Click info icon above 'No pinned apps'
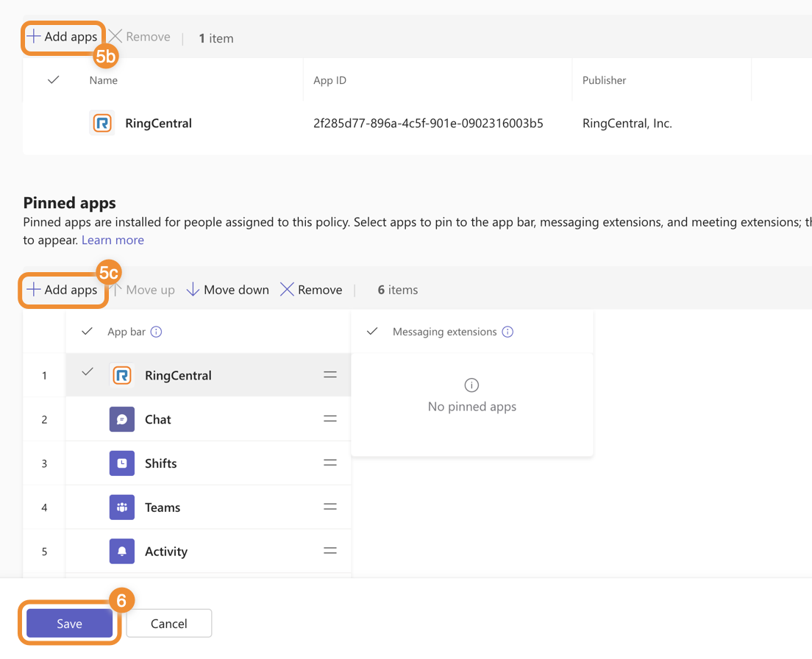Viewport: 812px width, 659px height. [471, 385]
